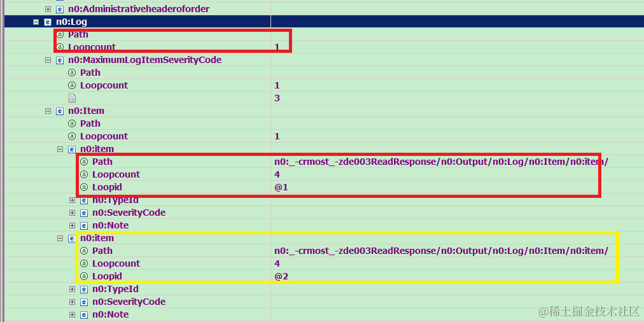Click the element icon of @1 item's n0:Note
Screen dimensions: 644x322
pos(84,225)
